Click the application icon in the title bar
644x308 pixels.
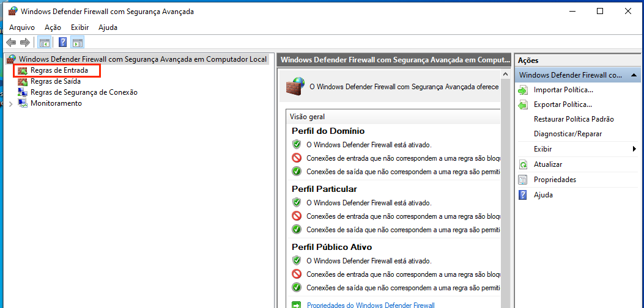point(13,11)
